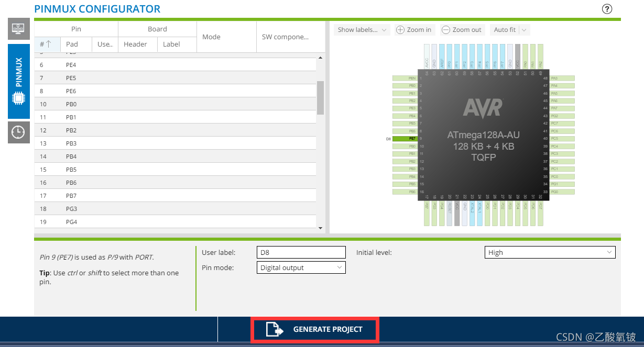The image size is (644, 347).
Task: Select the PG4 row in pin table
Action: click(175, 222)
